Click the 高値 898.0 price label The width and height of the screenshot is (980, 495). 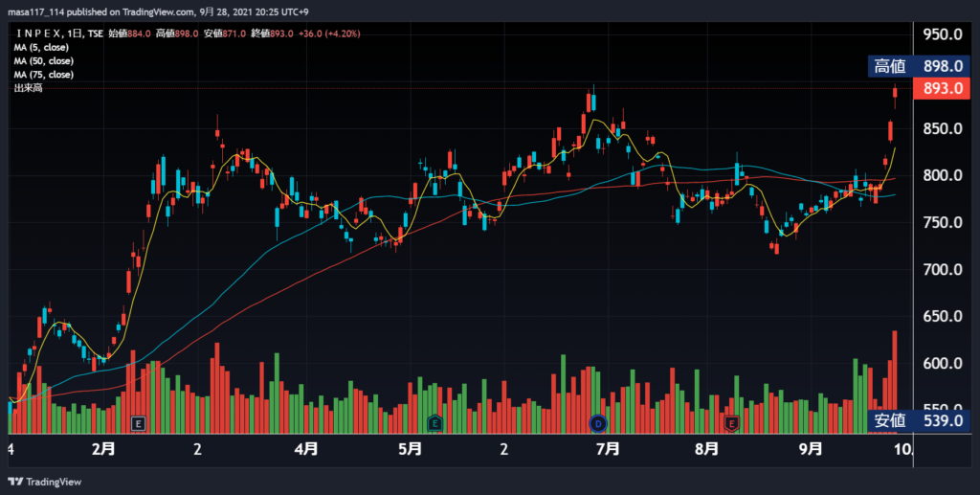pyautogui.click(x=919, y=66)
